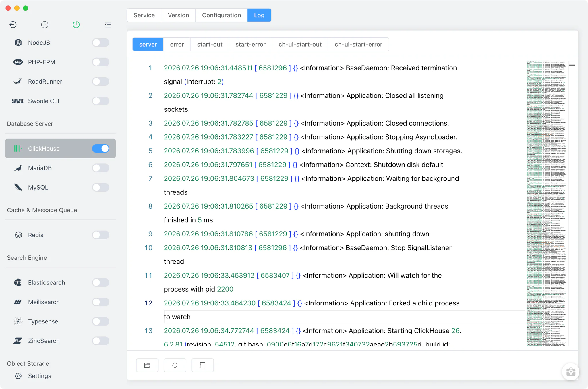
Task: Toggle the NodeJS service switch
Action: pyautogui.click(x=100, y=43)
